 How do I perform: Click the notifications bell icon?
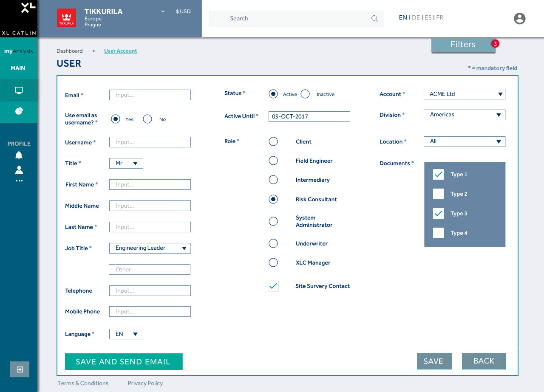pyautogui.click(x=19, y=155)
